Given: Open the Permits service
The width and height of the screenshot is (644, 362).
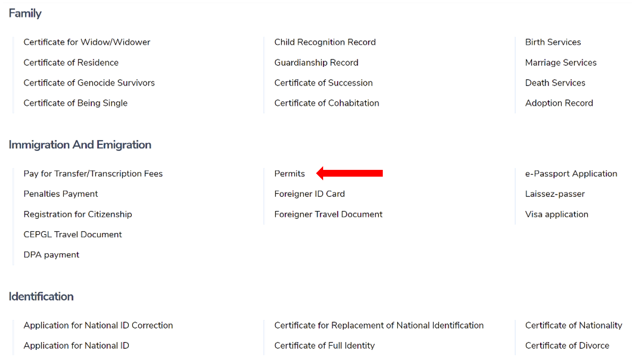Looking at the screenshot, I should click(x=290, y=174).
